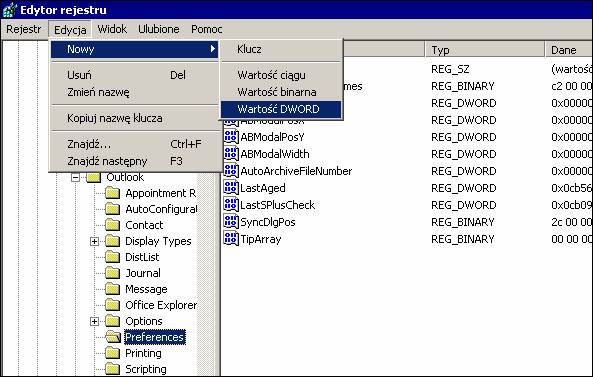Viewport: 593px width, 377px height.
Task: Open the Nowy submenu arrow
Action: coord(213,49)
